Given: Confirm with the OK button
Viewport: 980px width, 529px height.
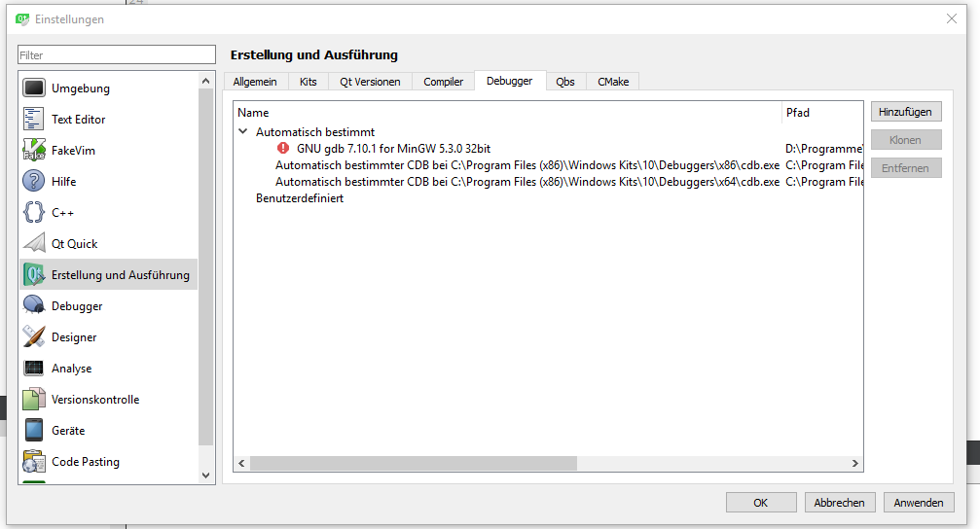Looking at the screenshot, I should (761, 503).
